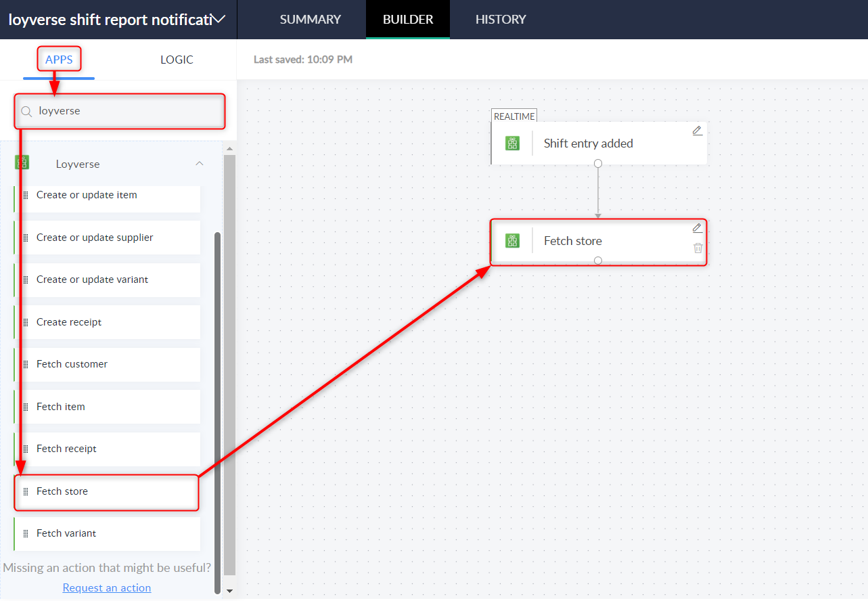Click the Loyverse icon on the Fetch store node
The height and width of the screenshot is (601, 868).
tap(513, 240)
